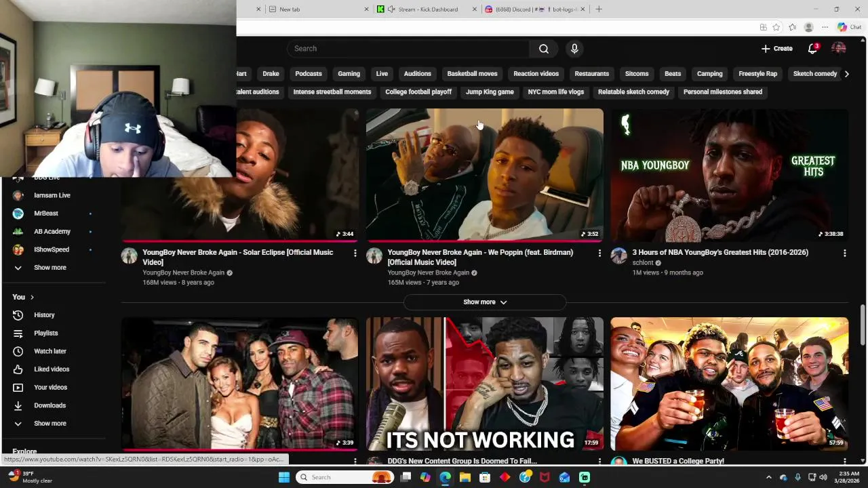This screenshot has width=868, height=488.
Task: Open File Explorer from the taskbar
Action: 465,477
